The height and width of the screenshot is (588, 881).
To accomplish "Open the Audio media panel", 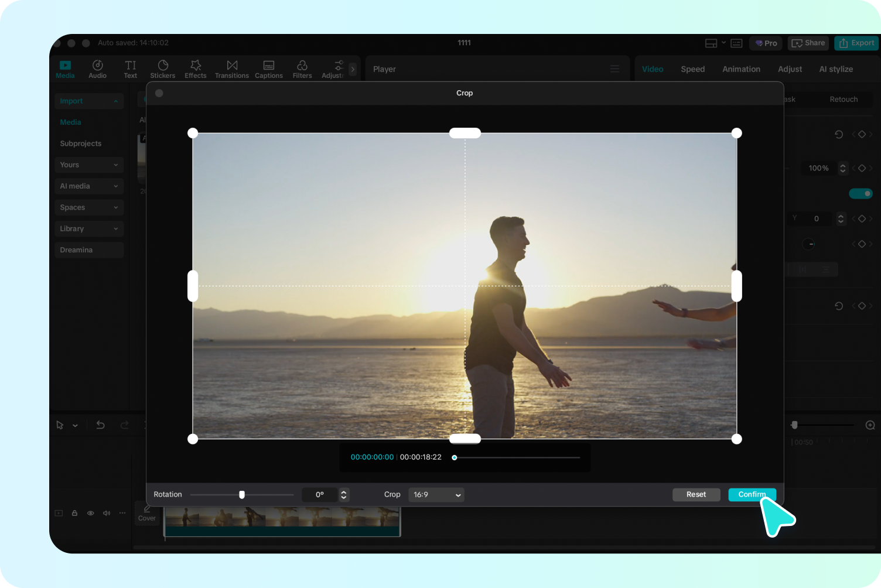I will point(97,69).
